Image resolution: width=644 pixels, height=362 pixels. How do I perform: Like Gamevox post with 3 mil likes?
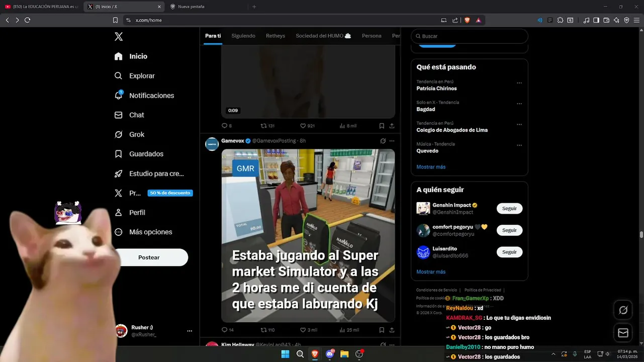(x=309, y=330)
